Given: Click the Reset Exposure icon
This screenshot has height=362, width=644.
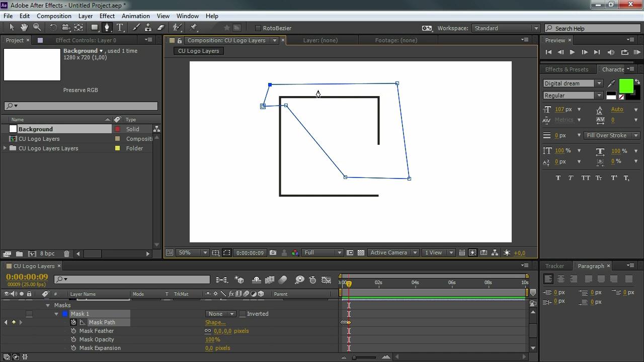Looking at the screenshot, I should click(x=507, y=252).
